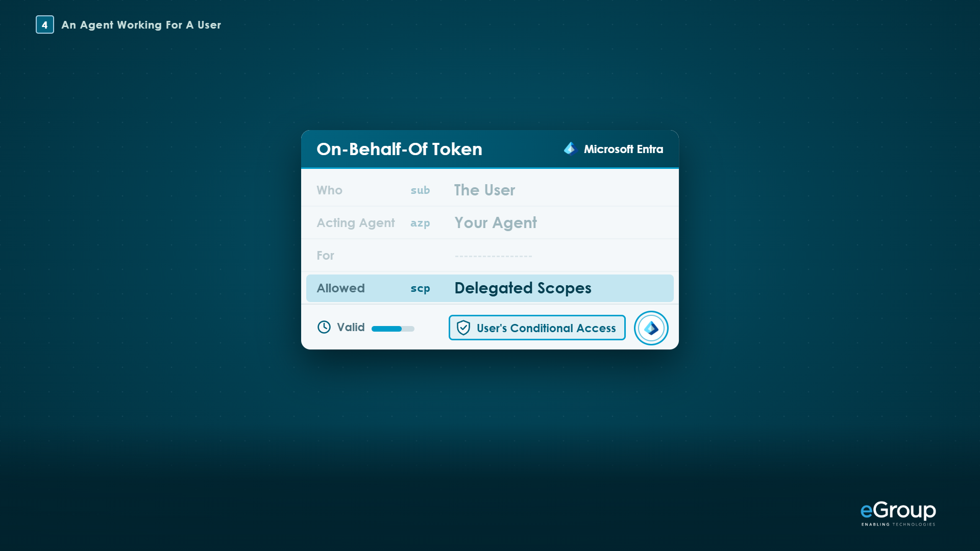Click the Valid progress bar

393,329
